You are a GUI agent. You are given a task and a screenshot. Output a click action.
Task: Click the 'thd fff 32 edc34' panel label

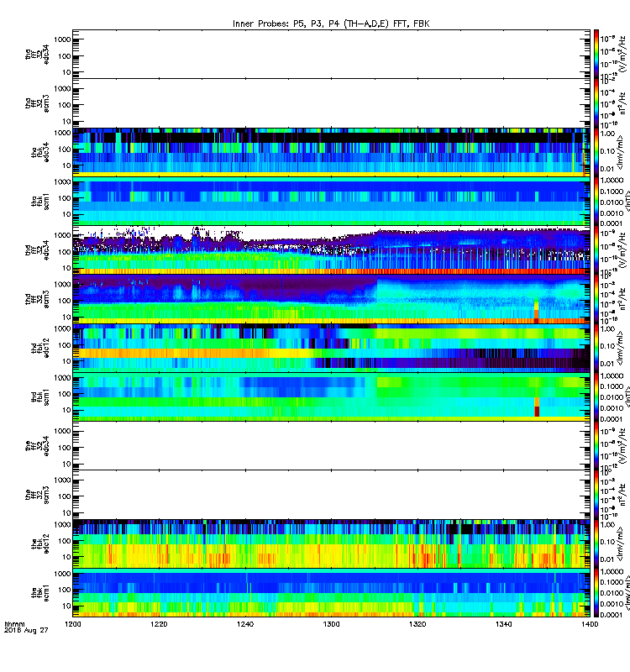pos(37,249)
